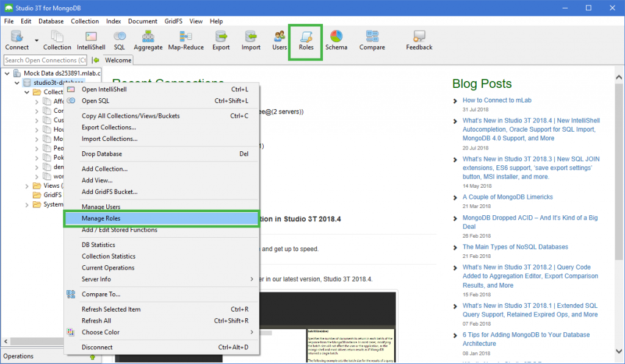Screen dimensions: 625x364
Task: Click the Roles toolbar icon
Action: (306, 41)
